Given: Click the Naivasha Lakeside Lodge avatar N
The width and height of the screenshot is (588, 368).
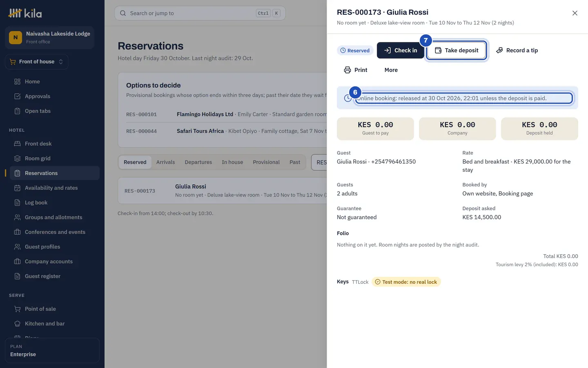Looking at the screenshot, I should point(16,37).
